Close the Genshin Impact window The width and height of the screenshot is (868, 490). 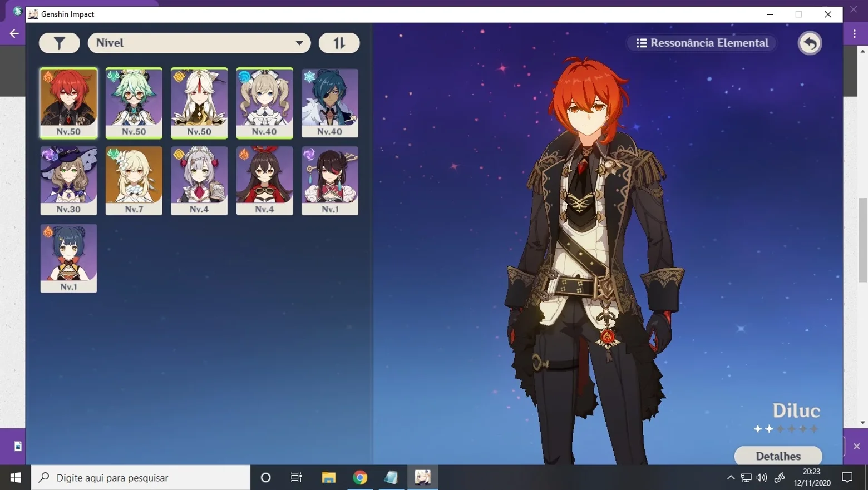(x=828, y=14)
